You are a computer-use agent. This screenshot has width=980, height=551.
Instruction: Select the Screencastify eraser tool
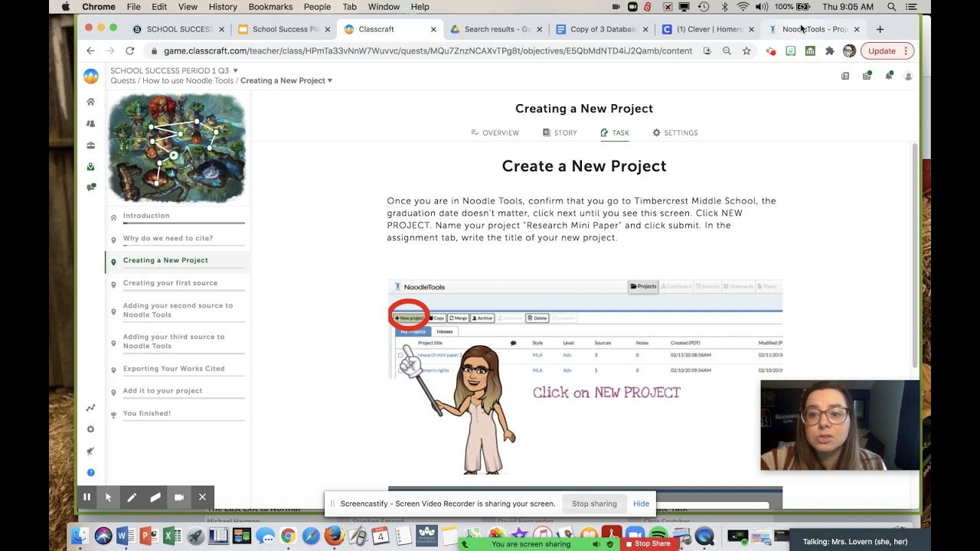pyautogui.click(x=155, y=497)
